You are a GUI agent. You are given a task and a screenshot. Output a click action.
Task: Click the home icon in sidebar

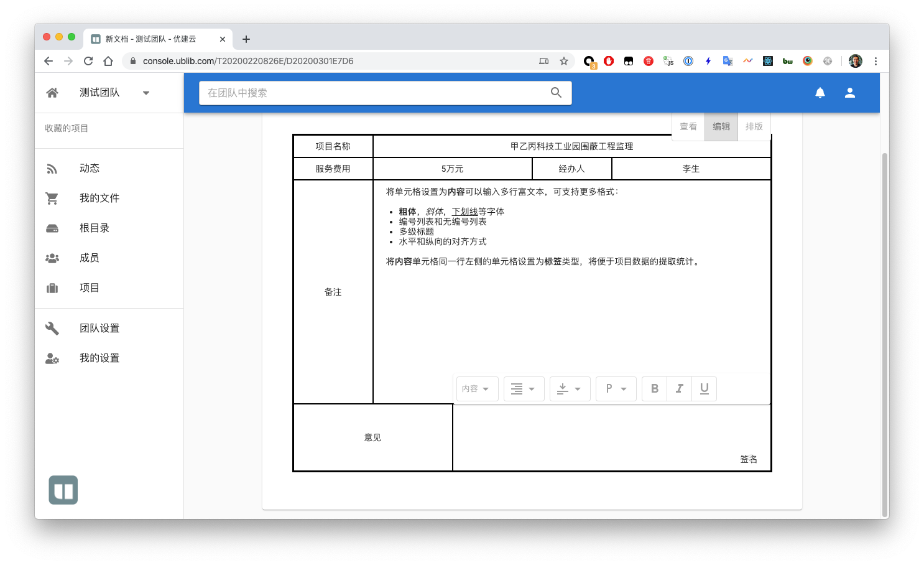click(52, 93)
